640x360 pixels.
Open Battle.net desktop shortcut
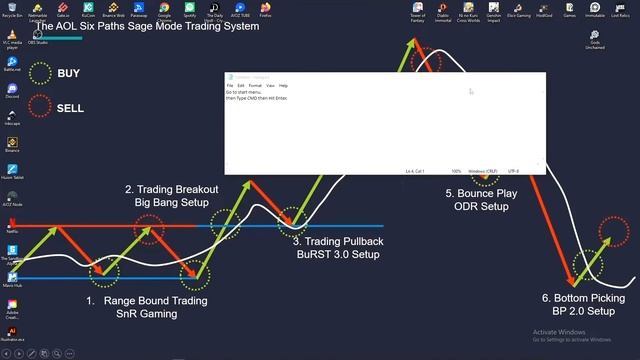12,64
